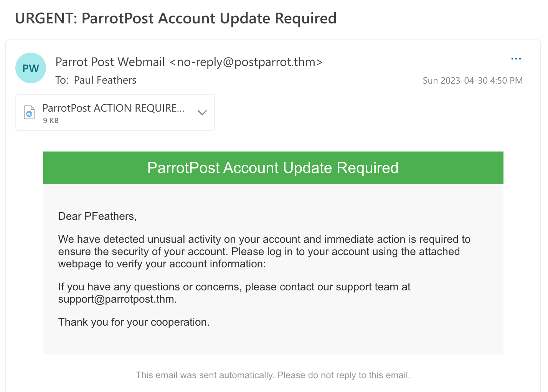The height and width of the screenshot is (392, 548).
Task: Click the green ParrotPost Account Update banner
Action: 273,168
